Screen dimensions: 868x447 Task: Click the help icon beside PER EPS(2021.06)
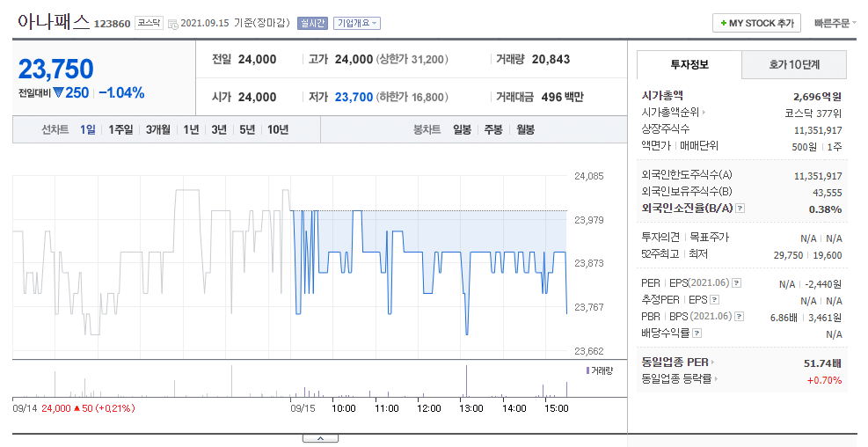pos(736,283)
